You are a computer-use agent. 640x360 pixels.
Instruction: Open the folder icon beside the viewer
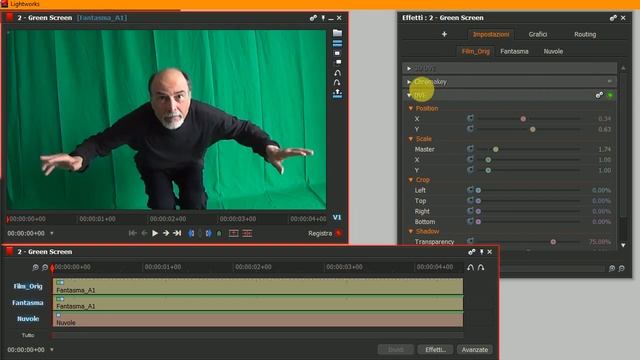(337, 33)
